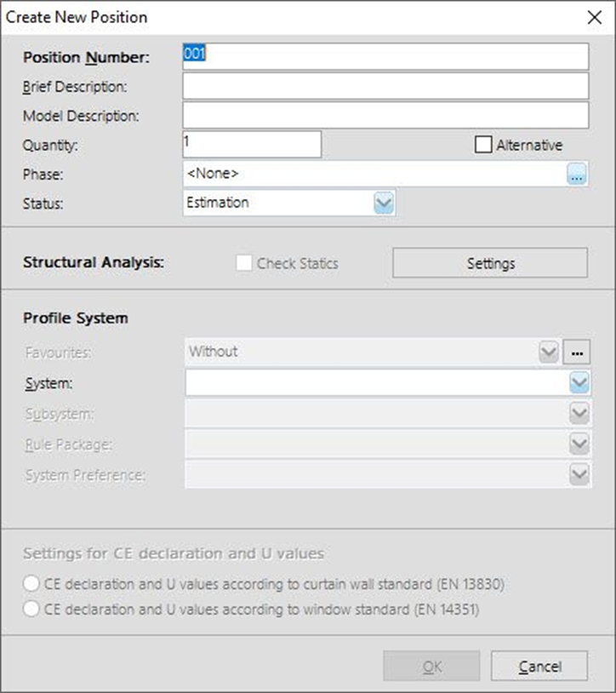616x693 pixels.
Task: Confirm with the OK button
Action: (x=432, y=666)
